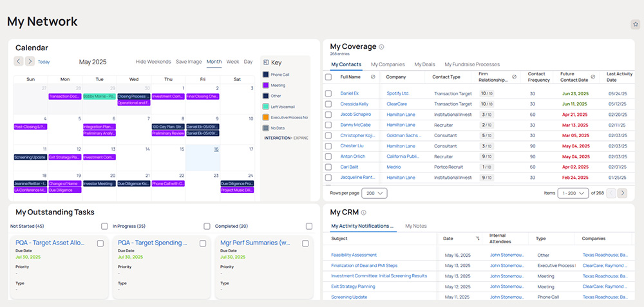Click the filter icon on Full Name column

click(373, 77)
